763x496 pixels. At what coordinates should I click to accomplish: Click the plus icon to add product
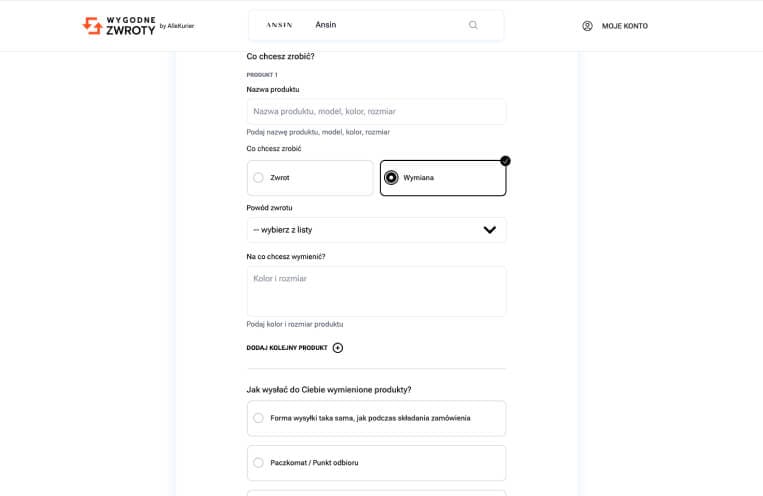point(338,348)
